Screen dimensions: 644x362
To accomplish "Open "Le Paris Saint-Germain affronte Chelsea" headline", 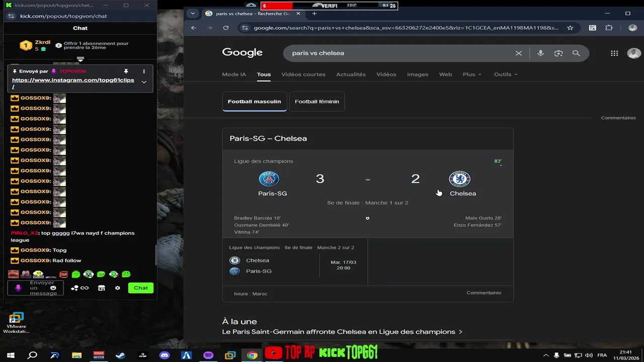I will coord(342,332).
